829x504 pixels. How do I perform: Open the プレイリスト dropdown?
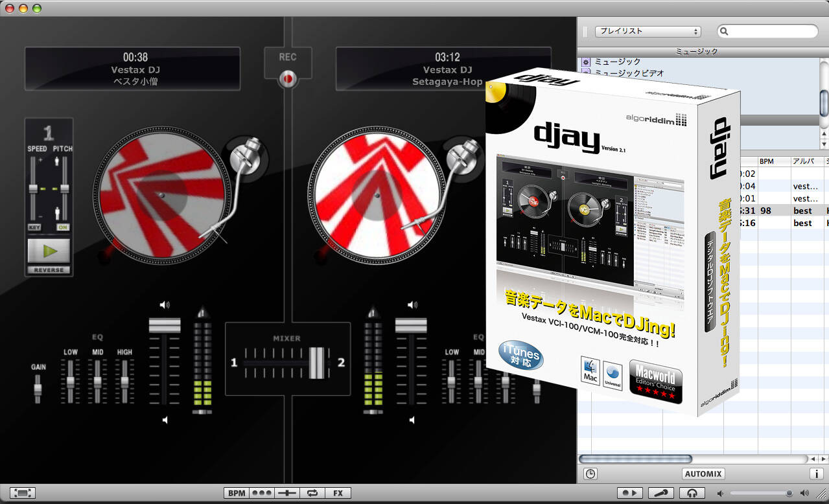point(648,31)
